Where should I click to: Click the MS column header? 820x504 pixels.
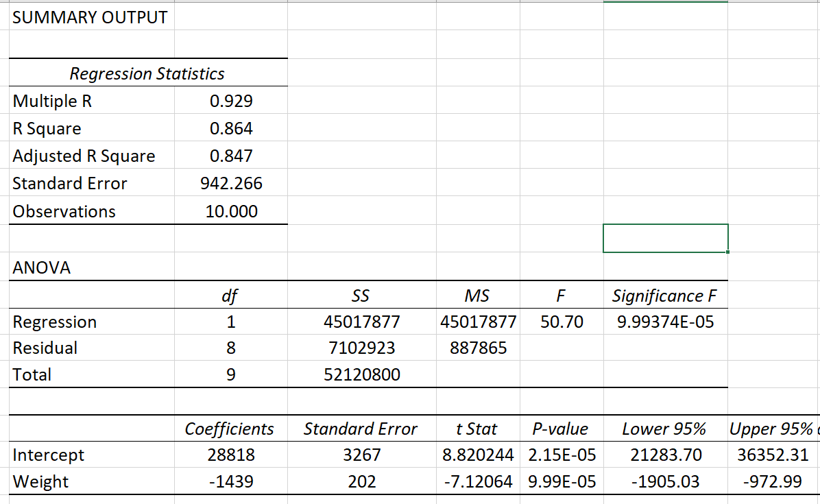click(478, 296)
